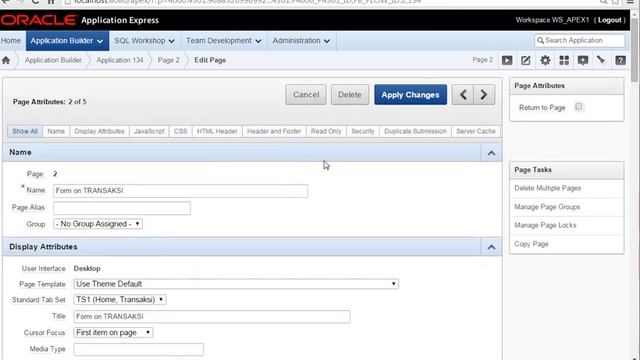The width and height of the screenshot is (640, 360).
Task: Select the Duplicate Submission tab
Action: [415, 131]
